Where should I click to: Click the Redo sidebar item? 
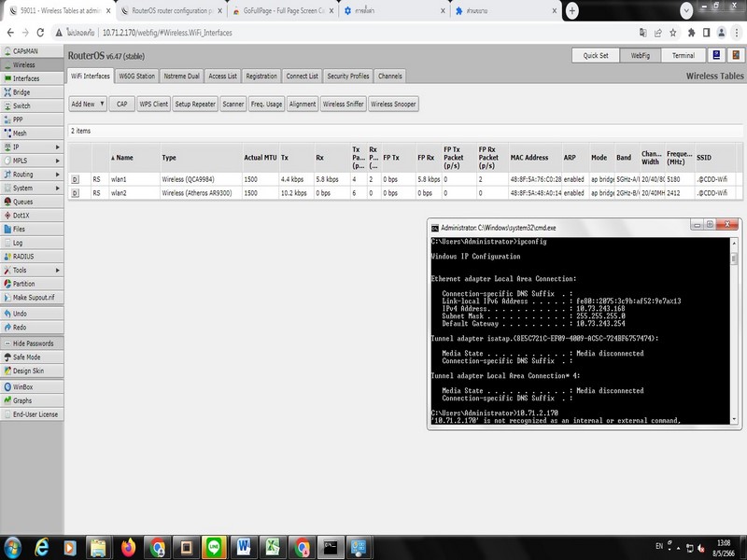[32, 328]
